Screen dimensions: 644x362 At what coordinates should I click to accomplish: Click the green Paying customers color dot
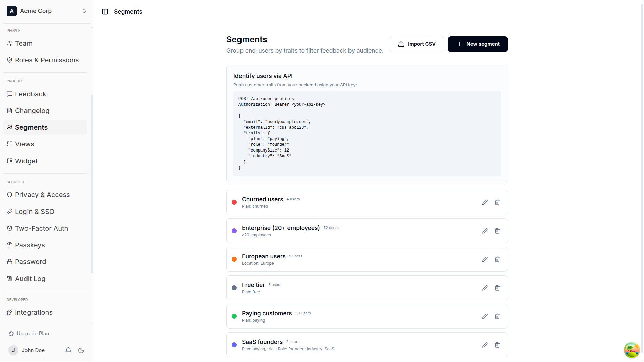(x=234, y=316)
